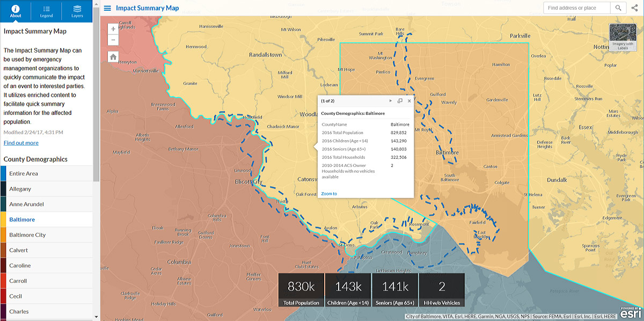Viewport: 644px width, 321px height.
Task: Switch to the Legend tab
Action: (x=47, y=11)
